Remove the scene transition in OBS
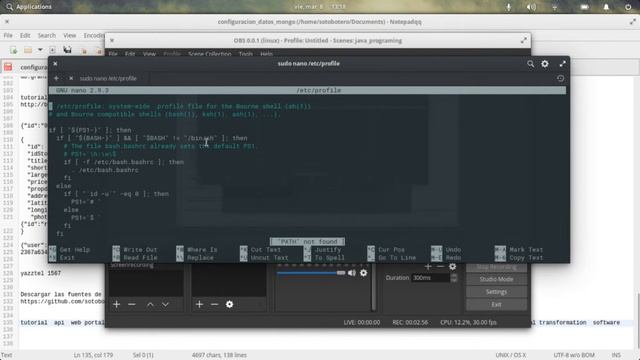The image size is (640, 360). (440, 267)
